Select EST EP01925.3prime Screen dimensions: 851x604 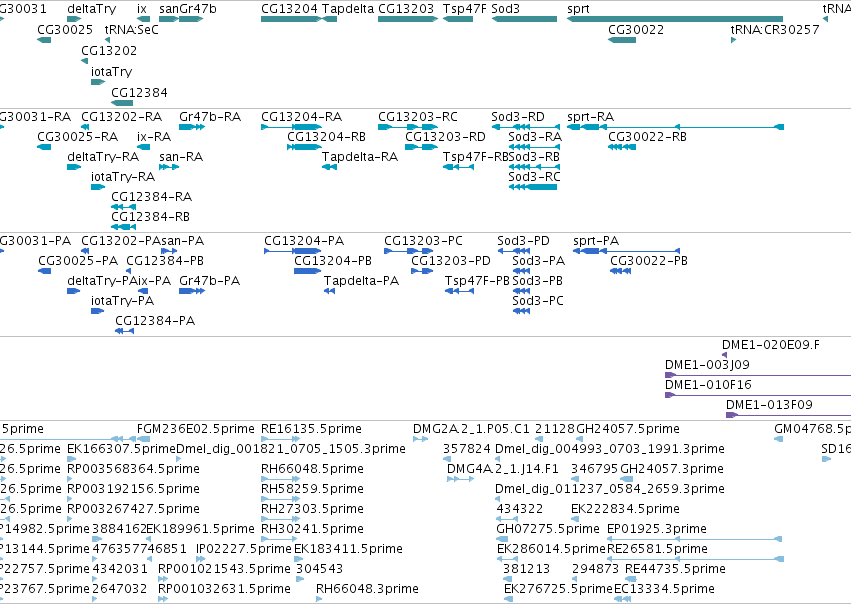656,529
